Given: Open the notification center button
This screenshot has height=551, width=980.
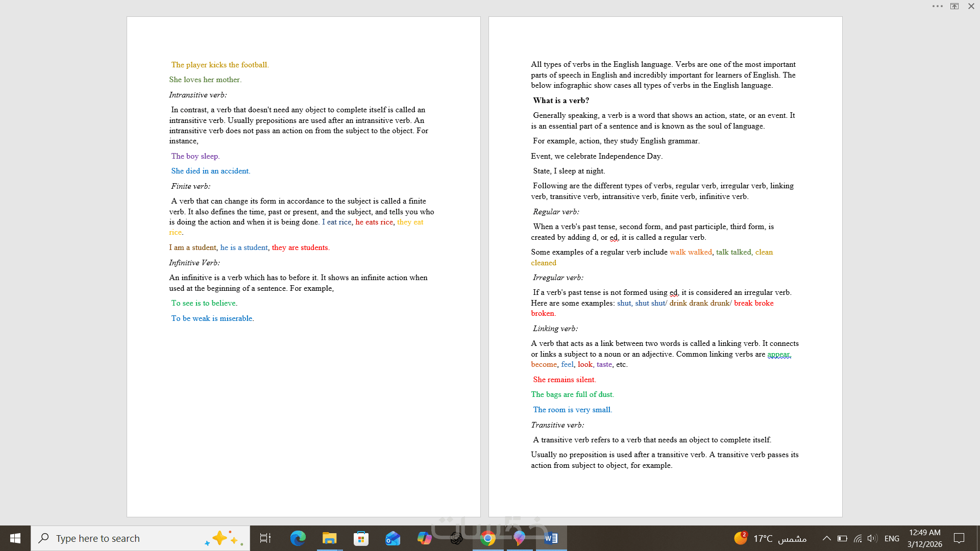Looking at the screenshot, I should [x=959, y=538].
